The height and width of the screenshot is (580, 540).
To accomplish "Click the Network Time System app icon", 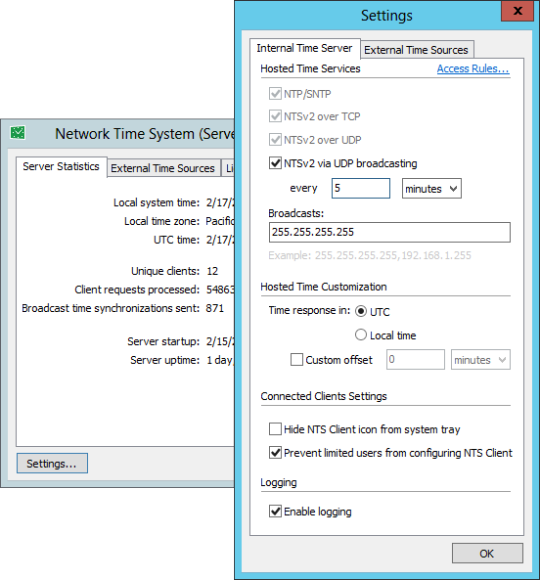I will tap(17, 132).
